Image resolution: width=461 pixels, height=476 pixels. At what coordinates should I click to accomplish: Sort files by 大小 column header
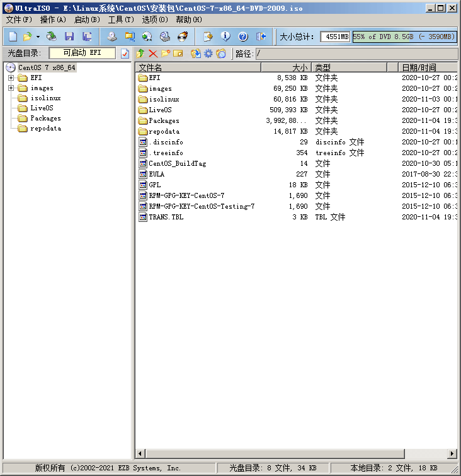pyautogui.click(x=287, y=67)
